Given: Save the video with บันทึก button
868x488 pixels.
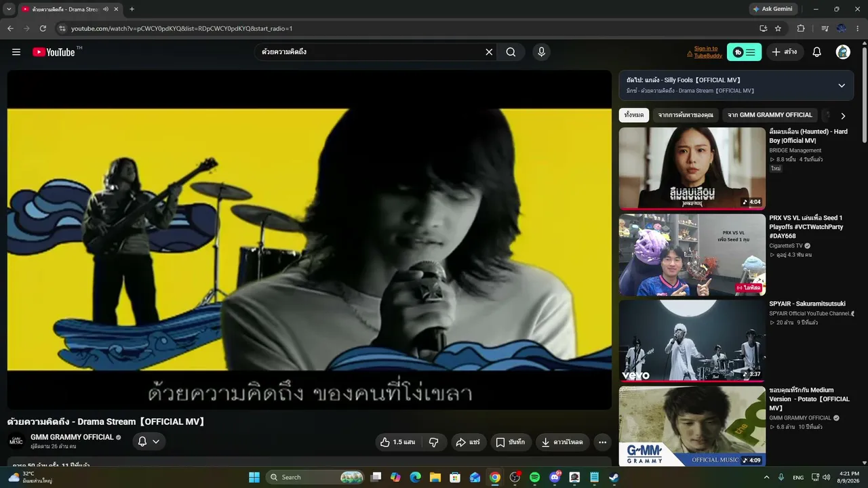Looking at the screenshot, I should (511, 442).
